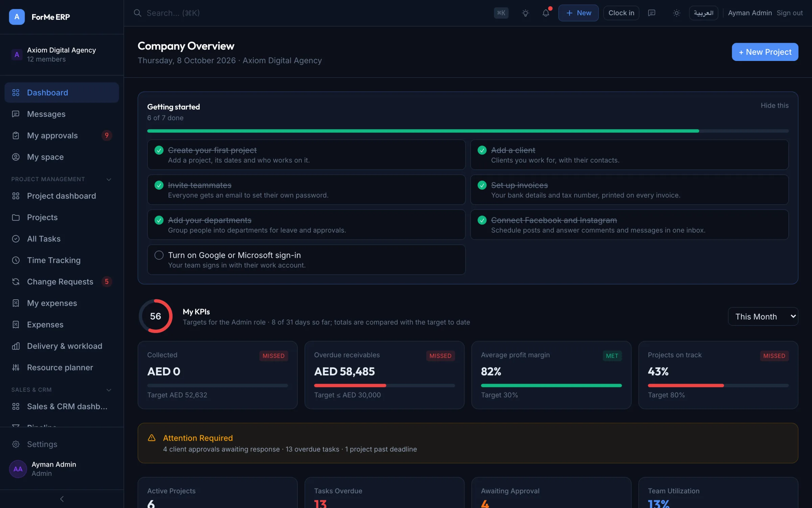The width and height of the screenshot is (812, 508).
Task: Open Resource planner page
Action: pyautogui.click(x=62, y=367)
